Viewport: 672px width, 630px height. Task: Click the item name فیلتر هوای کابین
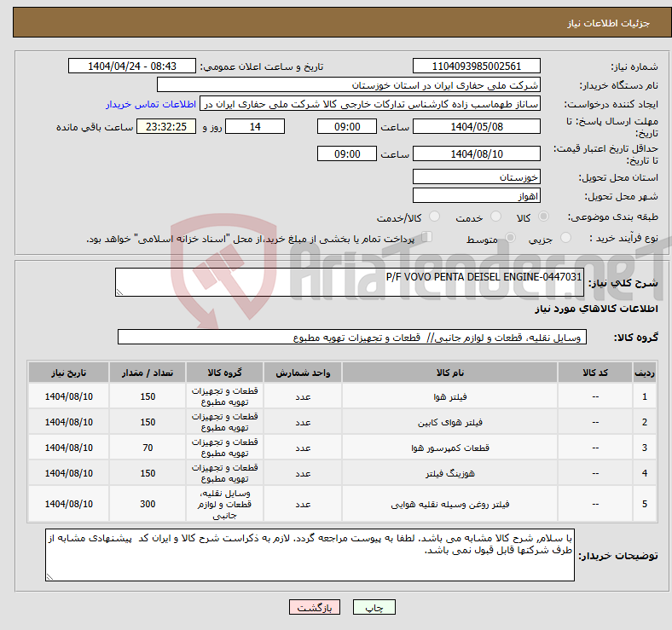(x=449, y=423)
